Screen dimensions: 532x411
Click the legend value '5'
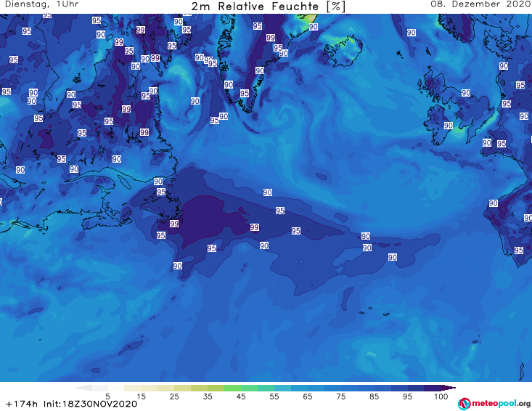107,396
